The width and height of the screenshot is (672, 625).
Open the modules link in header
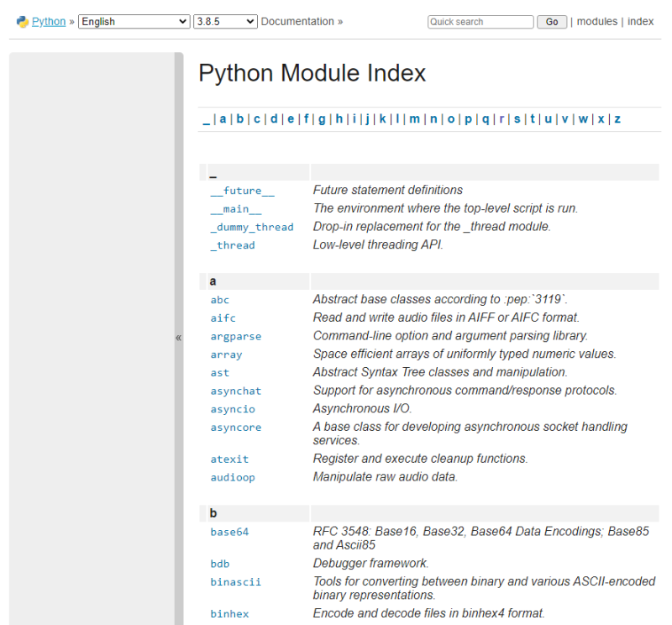pyautogui.click(x=597, y=22)
